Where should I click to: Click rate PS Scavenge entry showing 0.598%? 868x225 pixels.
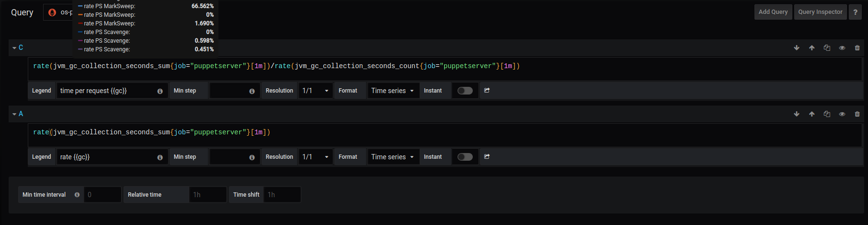click(x=146, y=41)
